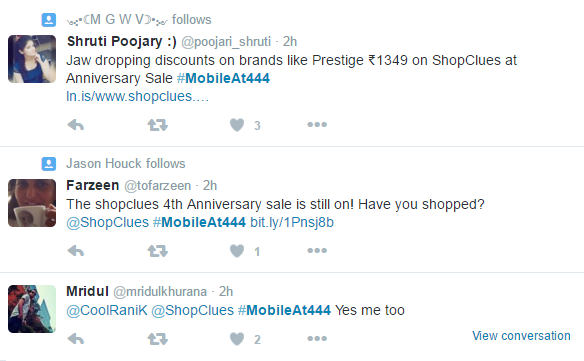Retweet Mridul's Yes me too tweet
The width and height of the screenshot is (584, 361).
158,339
